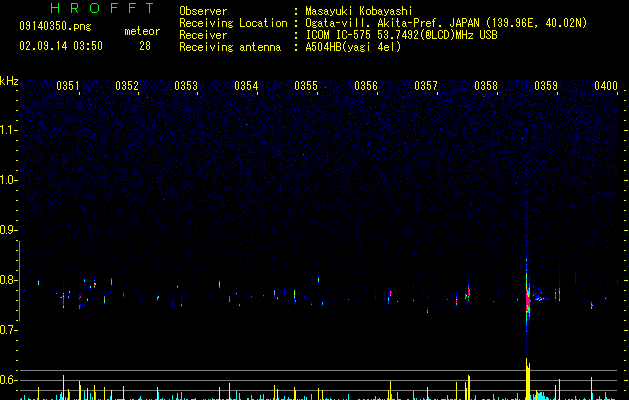Select observer name Masayuki Kobayashi
This screenshot has width=629, height=400.
pos(359,11)
